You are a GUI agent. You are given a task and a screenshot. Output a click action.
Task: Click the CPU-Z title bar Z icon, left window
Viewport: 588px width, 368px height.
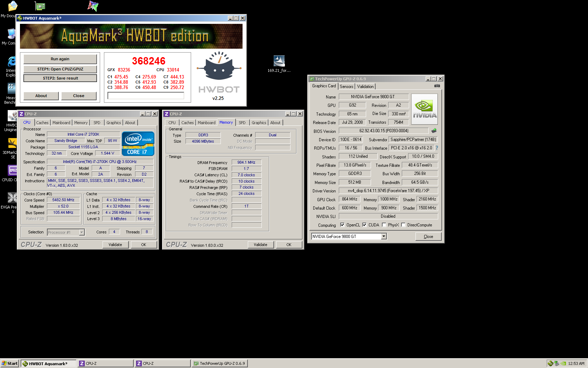pyautogui.click(x=21, y=114)
